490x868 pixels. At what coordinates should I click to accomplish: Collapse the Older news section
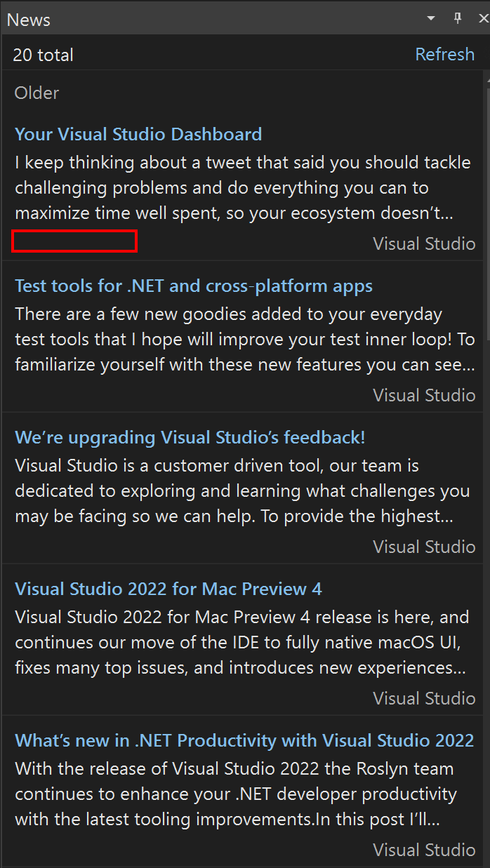37,93
